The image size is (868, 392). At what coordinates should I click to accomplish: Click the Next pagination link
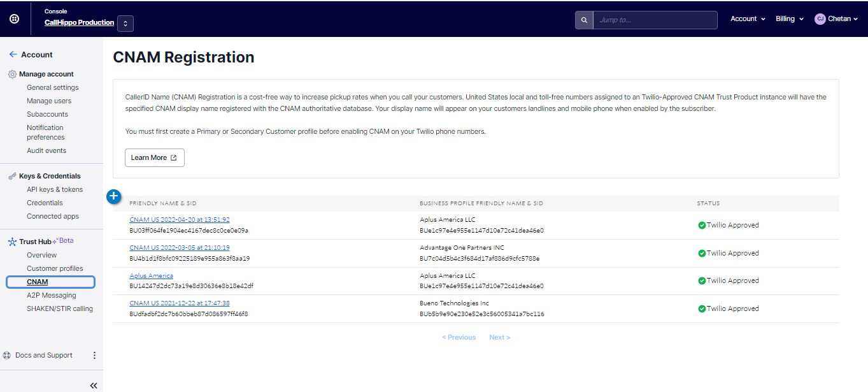pyautogui.click(x=500, y=337)
